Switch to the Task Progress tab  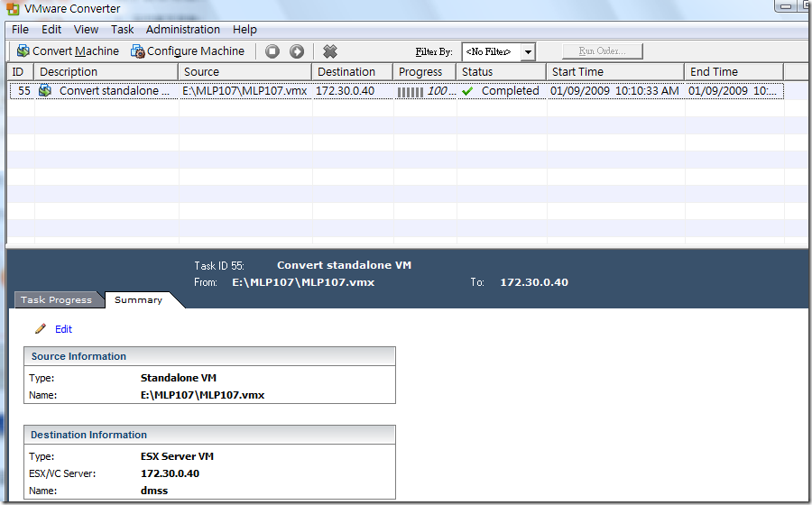[x=56, y=299]
